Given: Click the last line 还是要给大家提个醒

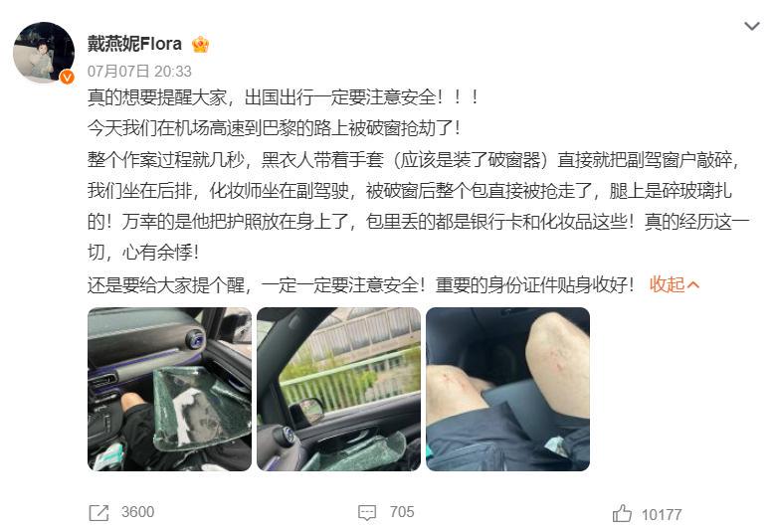Looking at the screenshot, I should point(361,284).
